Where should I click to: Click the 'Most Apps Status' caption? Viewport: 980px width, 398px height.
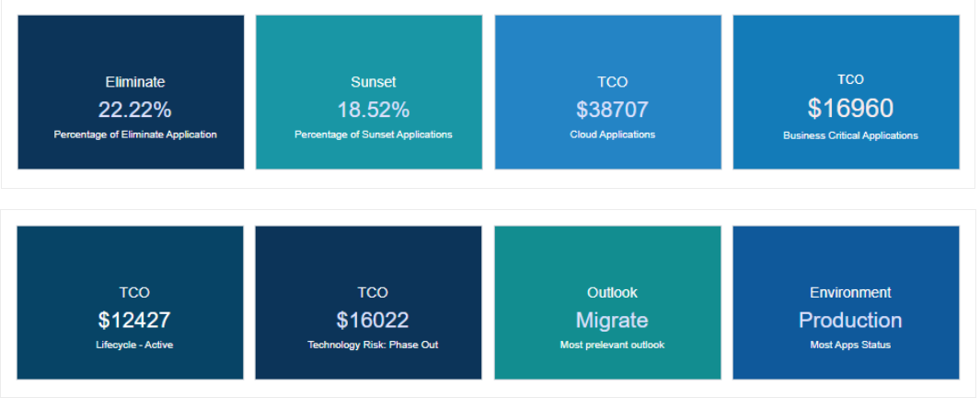pyautogui.click(x=850, y=345)
